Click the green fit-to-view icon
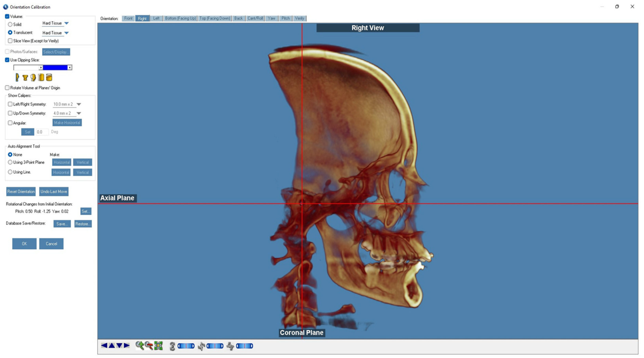This screenshot has height=358, width=644. (x=159, y=346)
